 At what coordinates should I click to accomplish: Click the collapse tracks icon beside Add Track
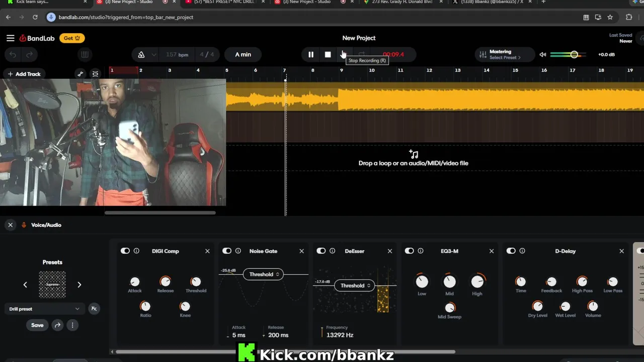95,74
